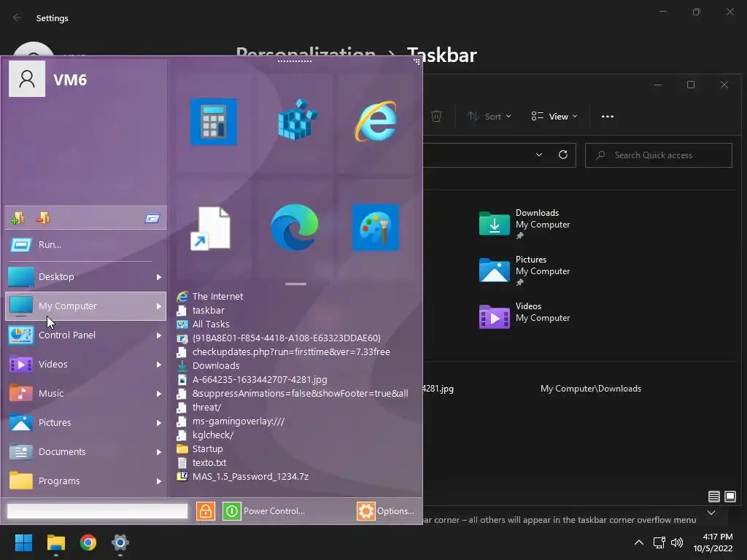Screen dimensions: 747x560
Task: Open the {91BA8E01-F854...} recent entry
Action: point(279,338)
